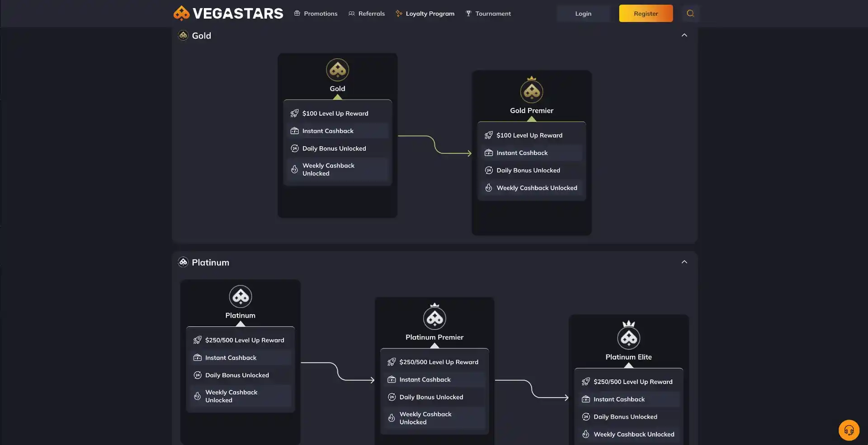Select "Weekly Cashback Unlocked" in Gold card
Viewport: 868px width, 445px height.
(328, 169)
